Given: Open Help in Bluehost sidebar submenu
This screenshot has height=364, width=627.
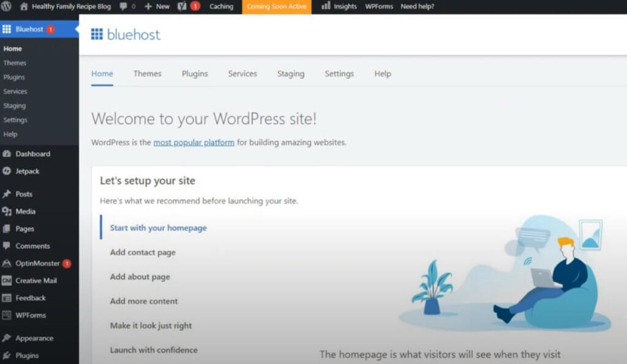Looking at the screenshot, I should [10, 134].
